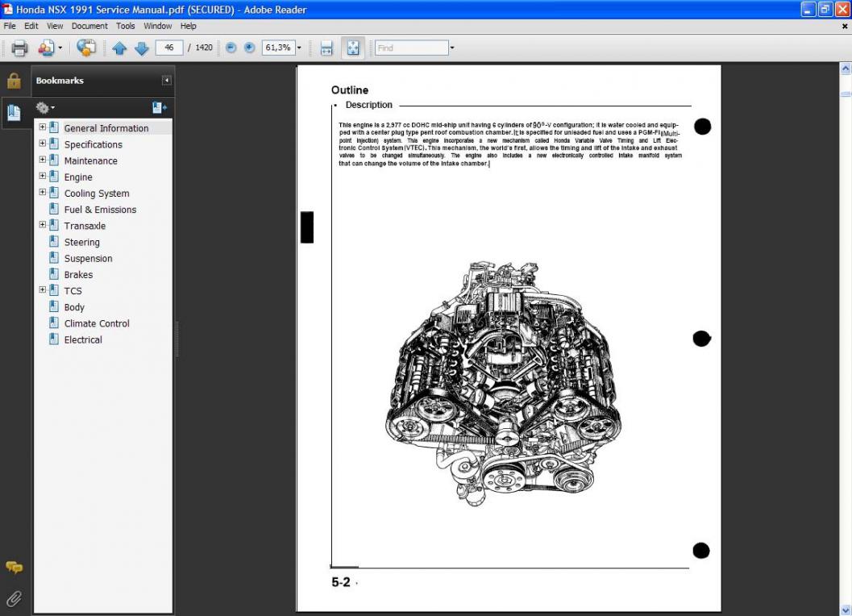Click the Adobe PDF icon in title bar

click(x=7, y=9)
